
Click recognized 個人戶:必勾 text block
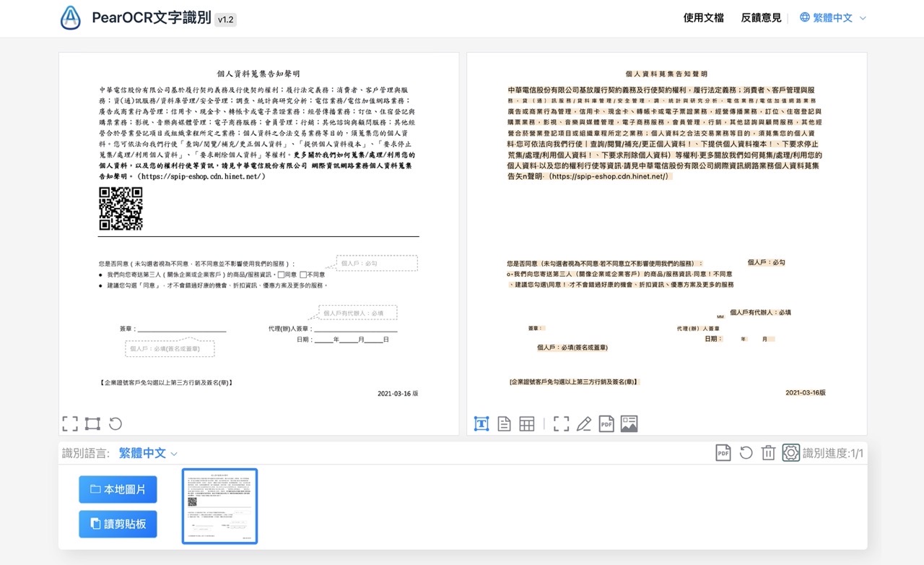coord(766,262)
